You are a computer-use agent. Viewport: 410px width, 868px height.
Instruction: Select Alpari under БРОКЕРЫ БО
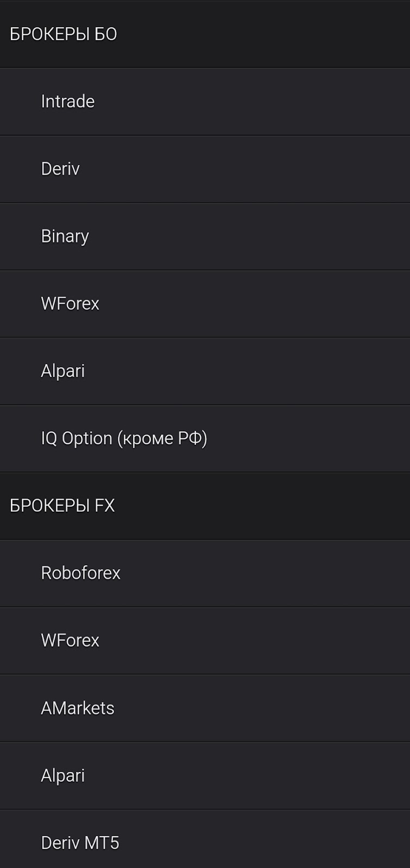point(205,371)
